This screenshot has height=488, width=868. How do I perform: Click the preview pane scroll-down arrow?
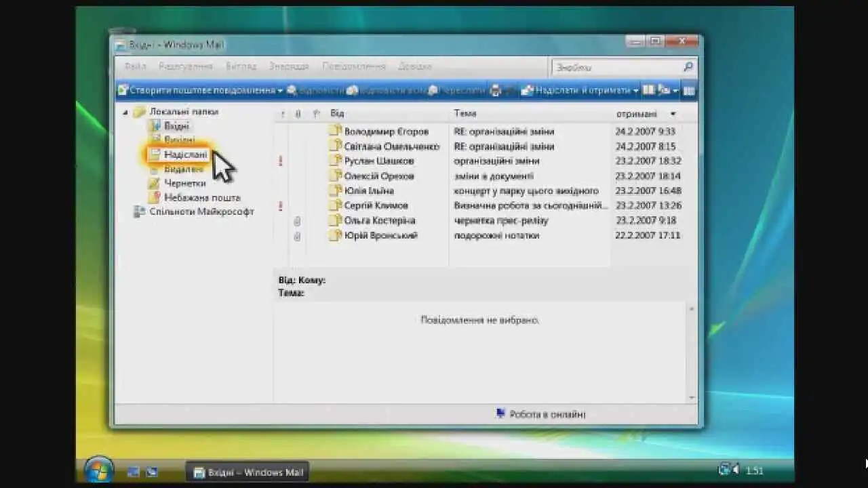click(691, 398)
